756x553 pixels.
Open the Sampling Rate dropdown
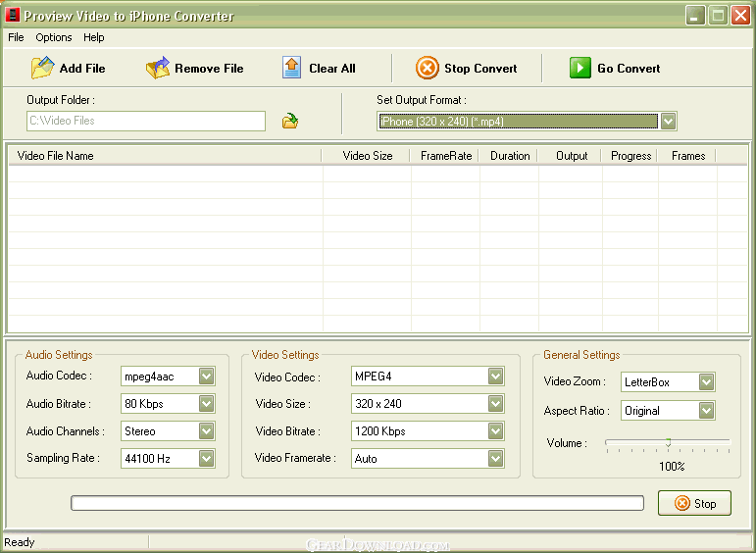point(168,459)
